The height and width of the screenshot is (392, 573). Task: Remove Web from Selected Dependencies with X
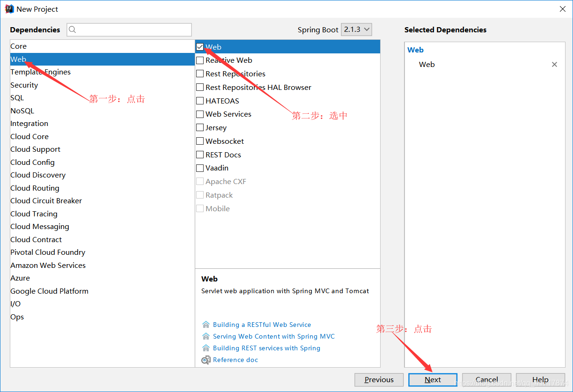coord(554,65)
